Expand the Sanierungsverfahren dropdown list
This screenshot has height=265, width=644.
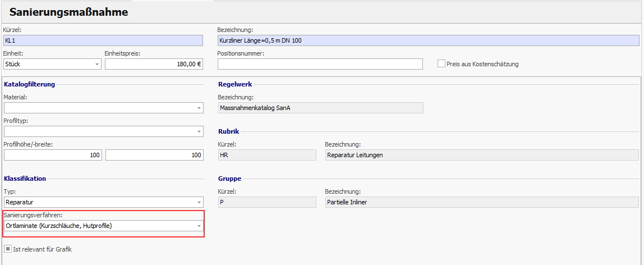click(x=199, y=226)
